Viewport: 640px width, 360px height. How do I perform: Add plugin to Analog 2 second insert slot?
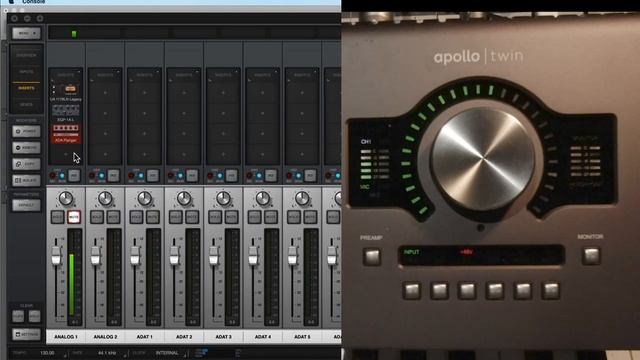105,113
